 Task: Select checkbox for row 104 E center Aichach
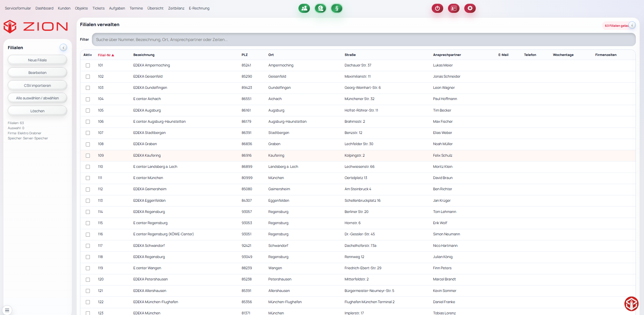click(x=88, y=99)
